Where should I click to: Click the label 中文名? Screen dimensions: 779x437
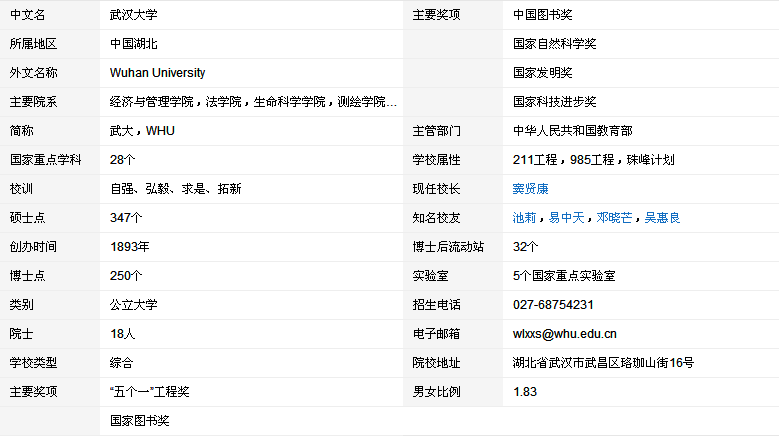click(27, 15)
